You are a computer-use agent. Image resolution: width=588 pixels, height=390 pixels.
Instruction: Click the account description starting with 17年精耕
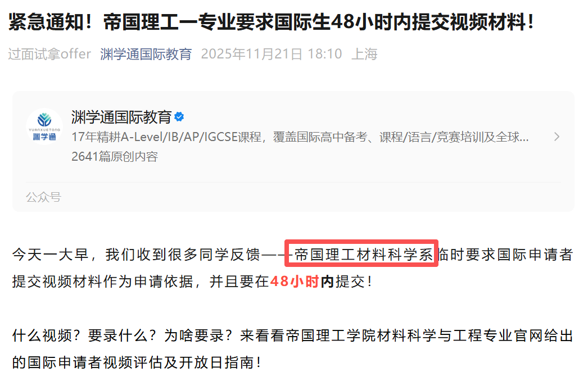pyautogui.click(x=300, y=137)
